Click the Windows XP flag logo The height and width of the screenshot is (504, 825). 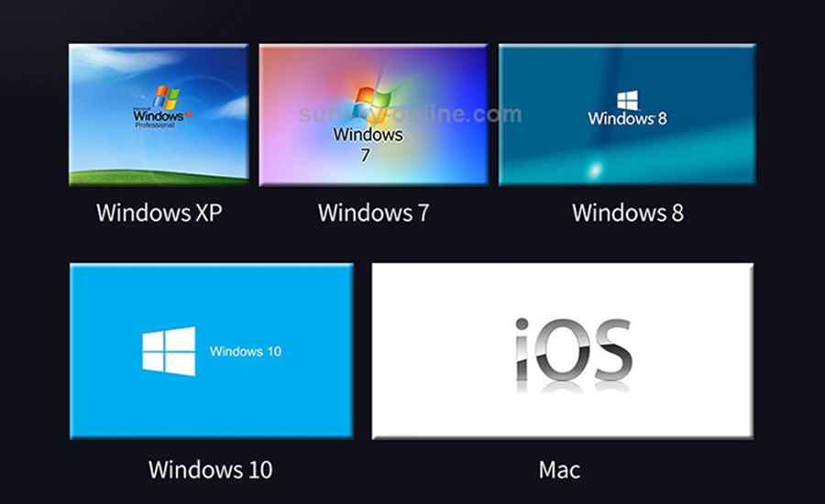coord(167,98)
